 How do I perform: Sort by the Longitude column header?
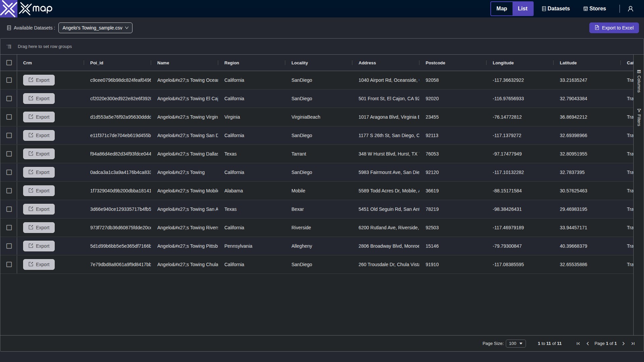(503, 63)
